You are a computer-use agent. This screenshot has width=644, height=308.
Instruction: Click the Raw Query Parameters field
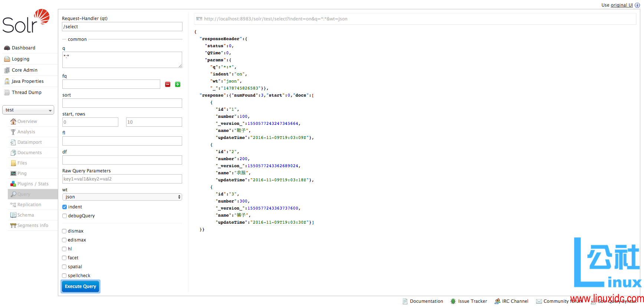[x=122, y=179]
